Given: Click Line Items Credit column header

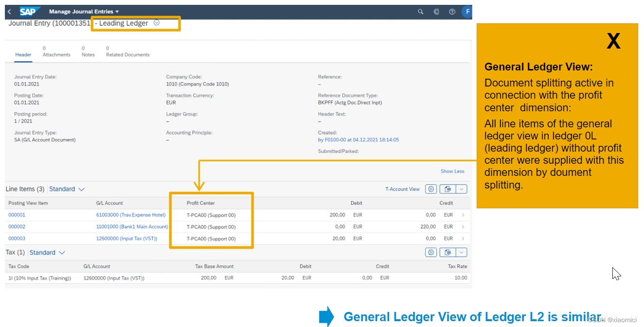Looking at the screenshot, I should (x=446, y=203).
